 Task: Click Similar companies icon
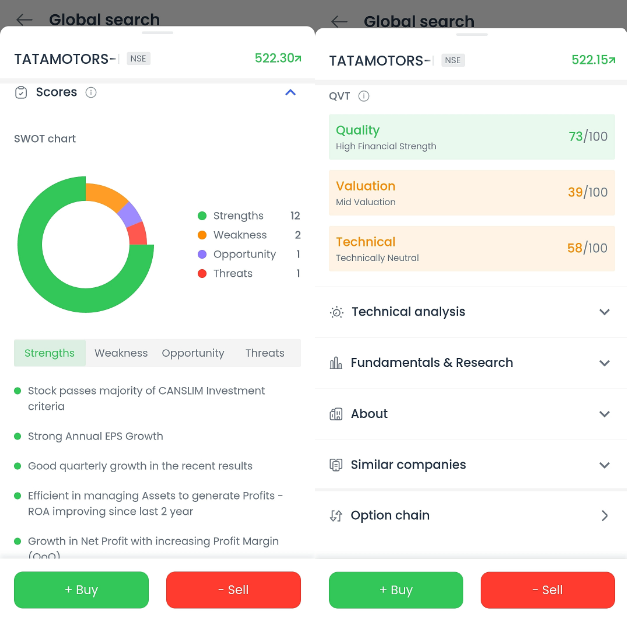point(336,465)
